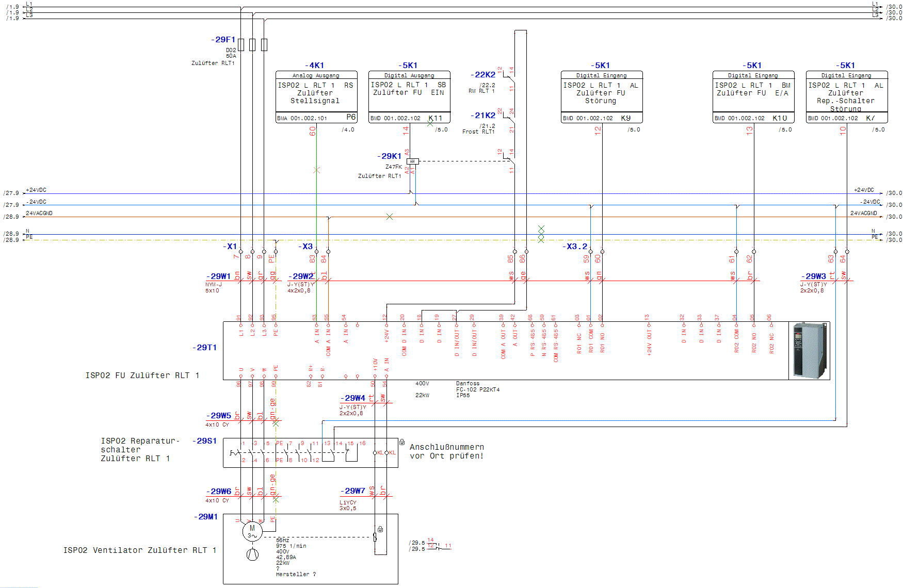
Task: Select the 'Zulüfter FU Störung' block text
Action: 601,97
